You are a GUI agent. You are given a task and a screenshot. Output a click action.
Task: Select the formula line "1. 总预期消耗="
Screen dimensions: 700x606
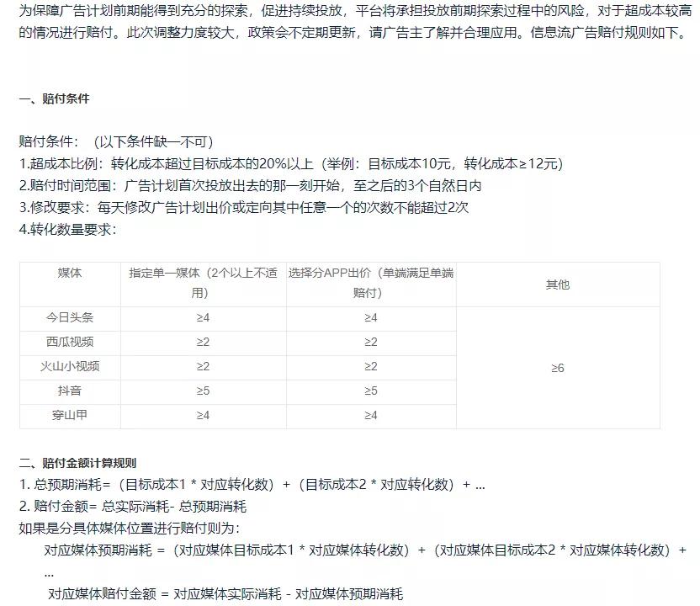(252, 485)
